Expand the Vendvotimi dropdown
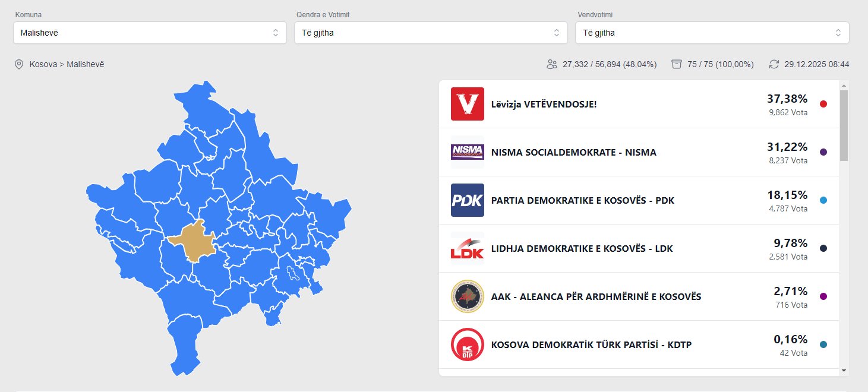The height and width of the screenshot is (392, 868). (x=712, y=33)
